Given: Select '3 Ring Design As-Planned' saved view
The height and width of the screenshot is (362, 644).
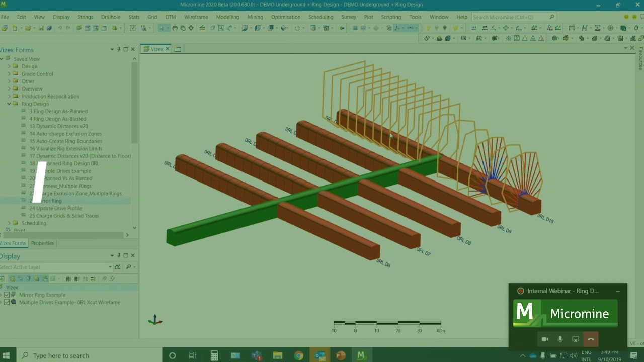Looking at the screenshot, I should [x=58, y=111].
